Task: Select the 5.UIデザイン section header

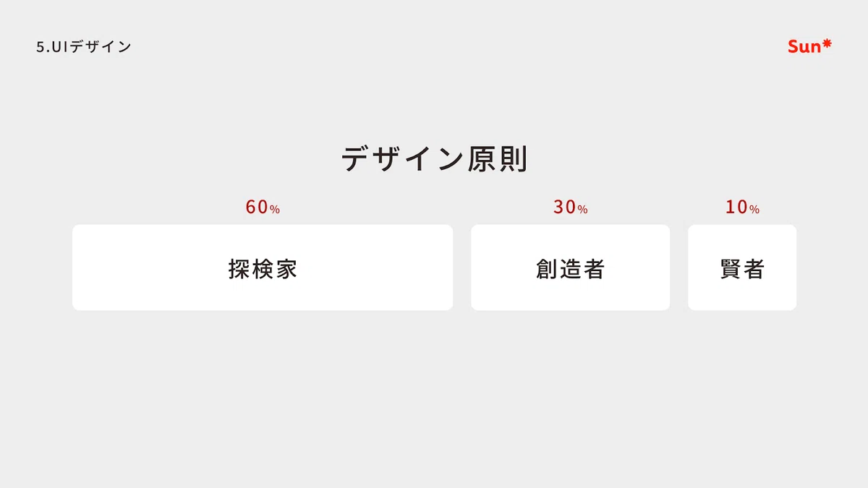Action: click(84, 47)
